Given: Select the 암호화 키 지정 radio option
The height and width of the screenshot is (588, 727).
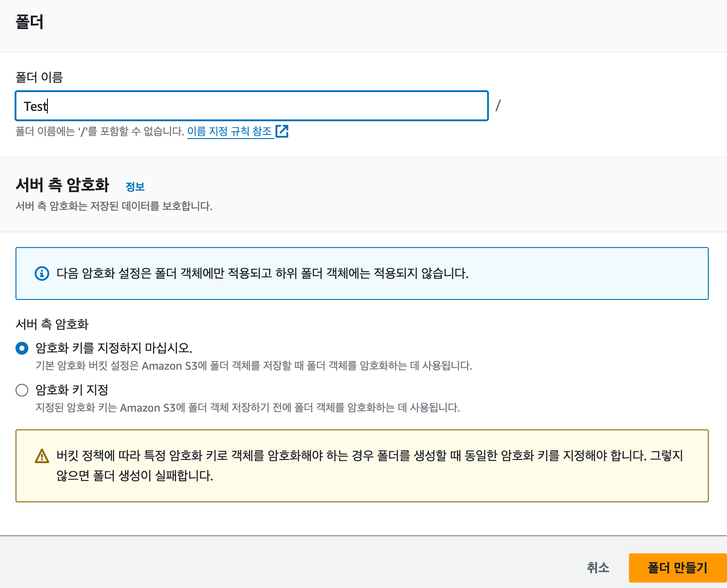Looking at the screenshot, I should click(22, 390).
